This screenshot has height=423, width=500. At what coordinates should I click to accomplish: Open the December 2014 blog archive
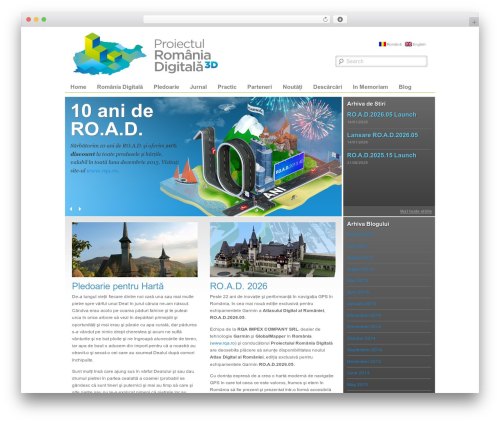point(364,315)
